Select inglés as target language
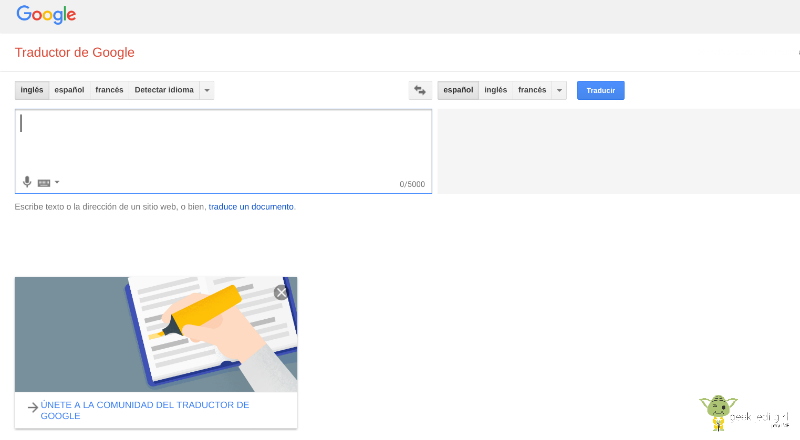Image resolution: width=800 pixels, height=440 pixels. click(x=495, y=90)
